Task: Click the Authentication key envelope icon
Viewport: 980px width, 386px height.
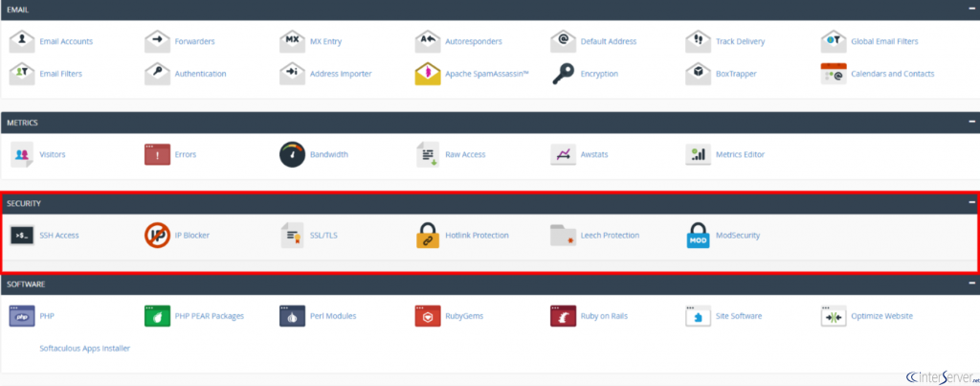Action: pyautogui.click(x=157, y=73)
